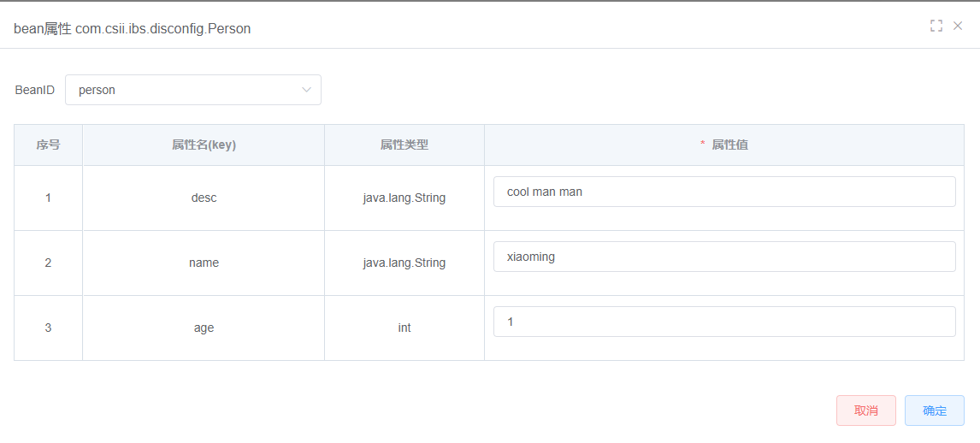Image resolution: width=980 pixels, height=443 pixels.
Task: Click the BeanID dropdown chevron arrow
Action: pos(307,90)
